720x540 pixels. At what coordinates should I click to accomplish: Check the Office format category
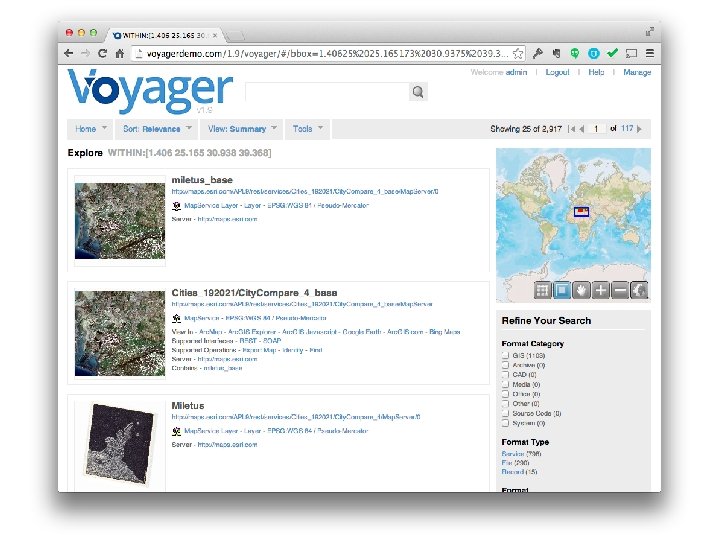pos(506,394)
